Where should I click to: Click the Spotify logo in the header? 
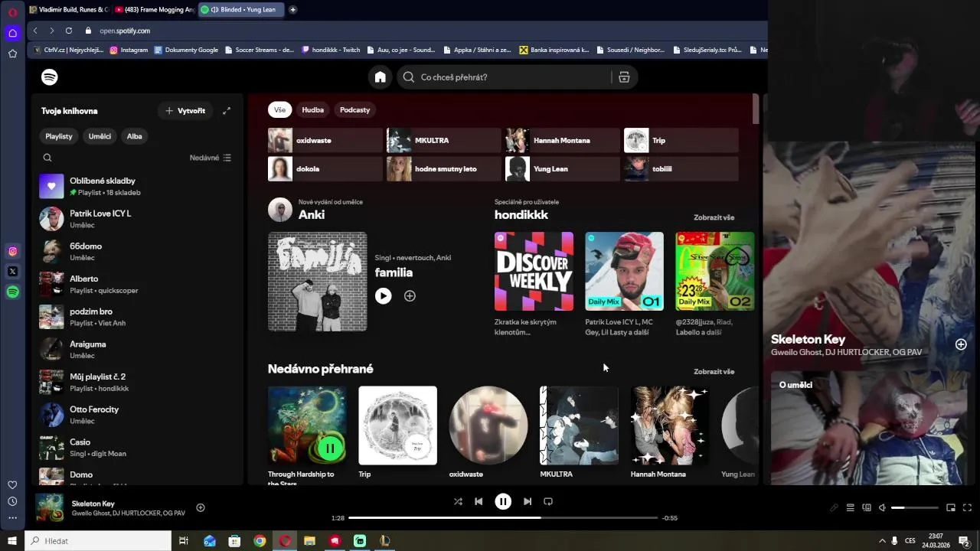pyautogui.click(x=50, y=77)
